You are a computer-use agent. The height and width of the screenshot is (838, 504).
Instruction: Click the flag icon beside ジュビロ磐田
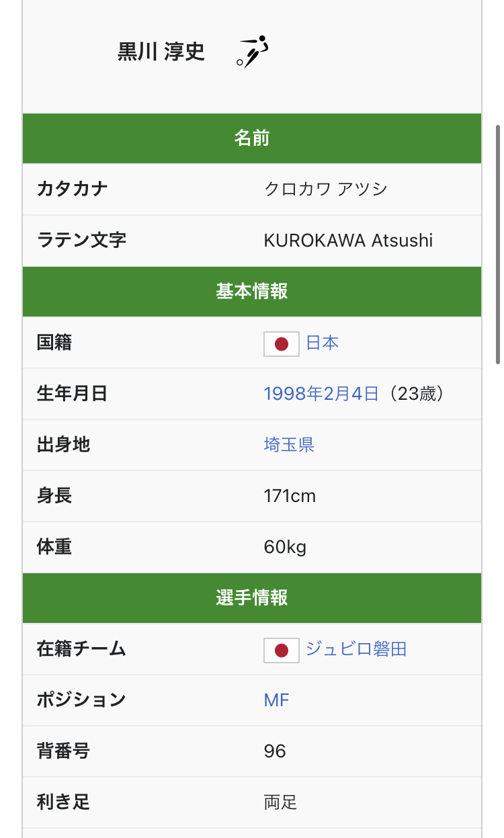click(x=281, y=651)
